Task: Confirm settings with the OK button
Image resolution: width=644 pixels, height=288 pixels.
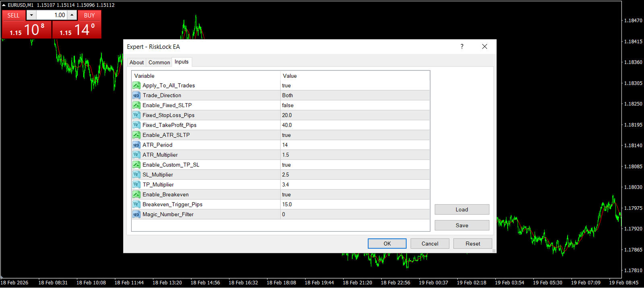Action: click(387, 244)
